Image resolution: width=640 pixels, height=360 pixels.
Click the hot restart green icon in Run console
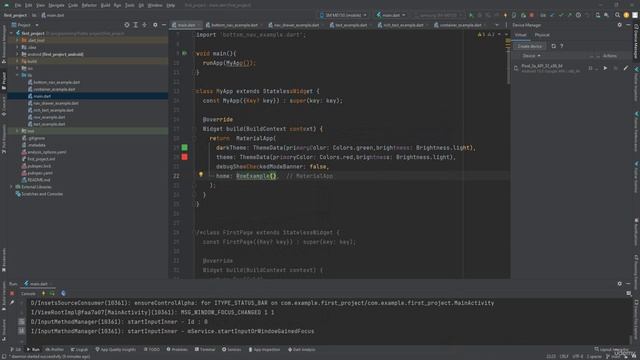52,293
